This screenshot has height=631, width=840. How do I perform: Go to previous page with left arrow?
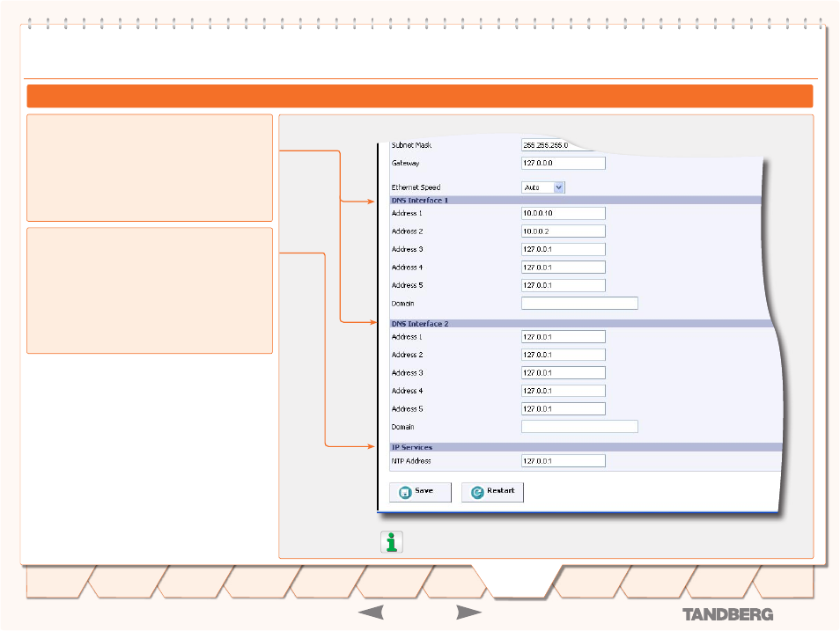point(371,613)
